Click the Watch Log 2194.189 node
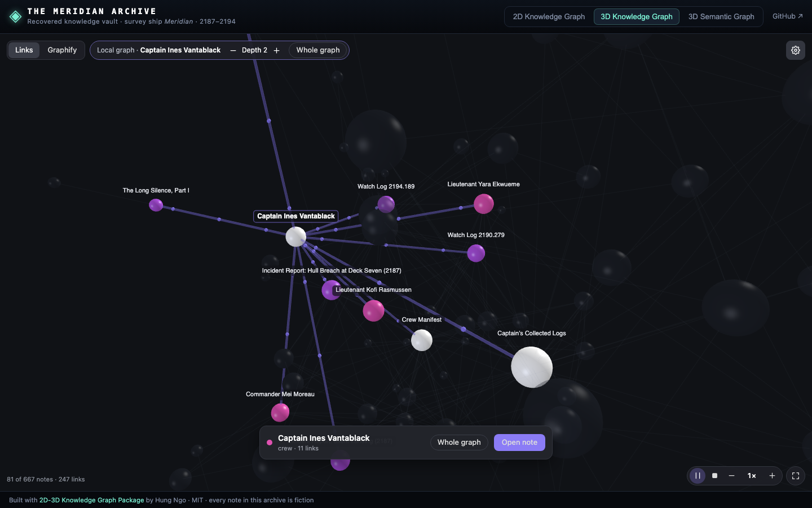Screen dimensions: 812x508 (386, 204)
